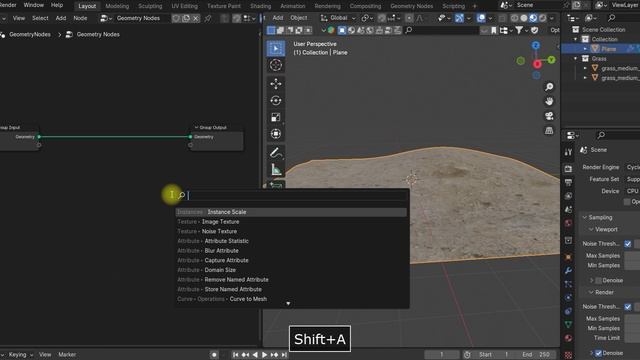Switch to the Modeling workspace tab
Viewport: 640px width, 360px height.
tap(117, 6)
